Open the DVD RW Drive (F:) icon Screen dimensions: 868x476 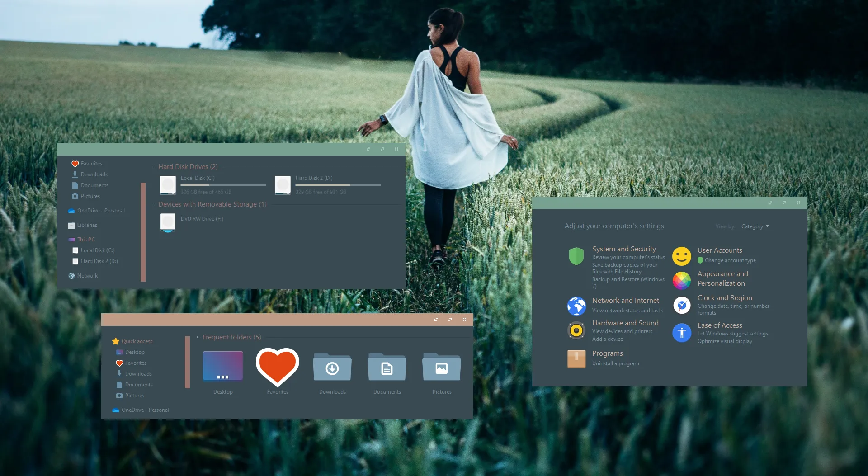point(167,222)
